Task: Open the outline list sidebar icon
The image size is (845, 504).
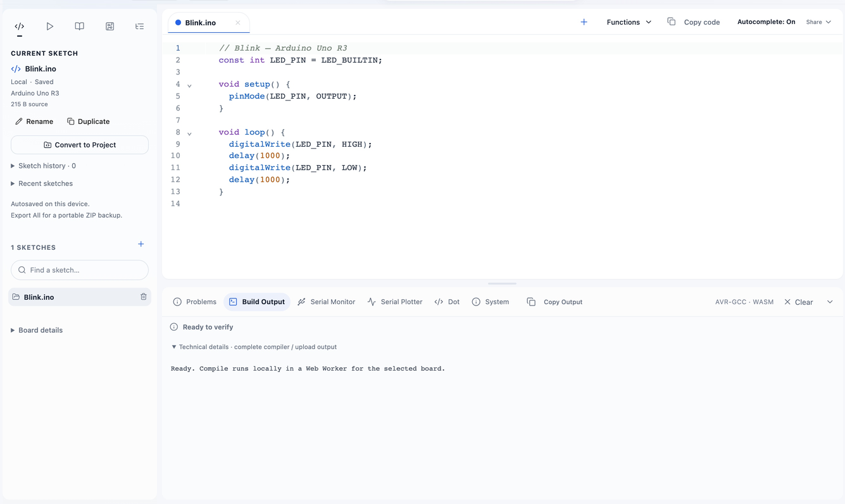Action: pos(140,27)
